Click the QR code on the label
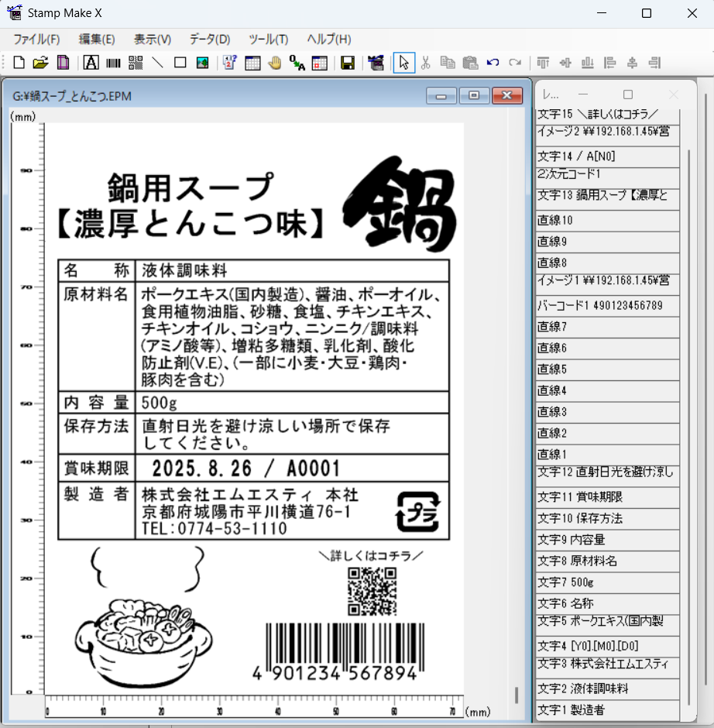Screen dimensions: 714x728 pos(372,592)
